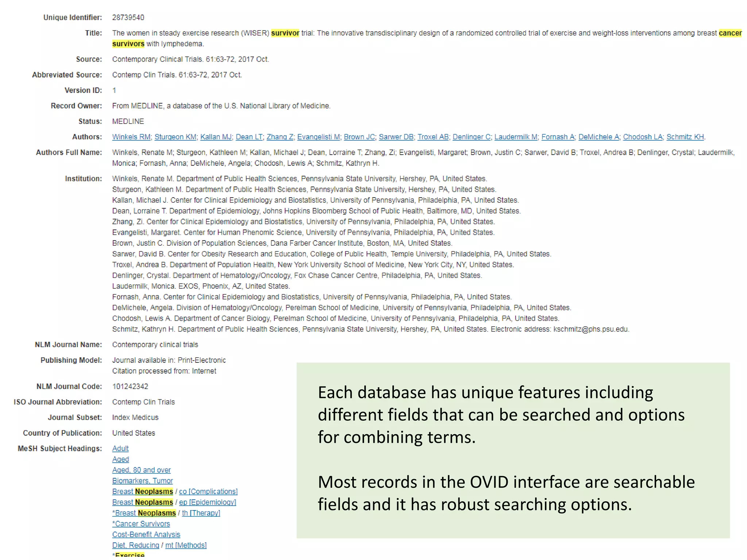Open starred Breast Neoplasms heading beside Therapy
The image size is (747, 560).
pyautogui.click(x=144, y=513)
